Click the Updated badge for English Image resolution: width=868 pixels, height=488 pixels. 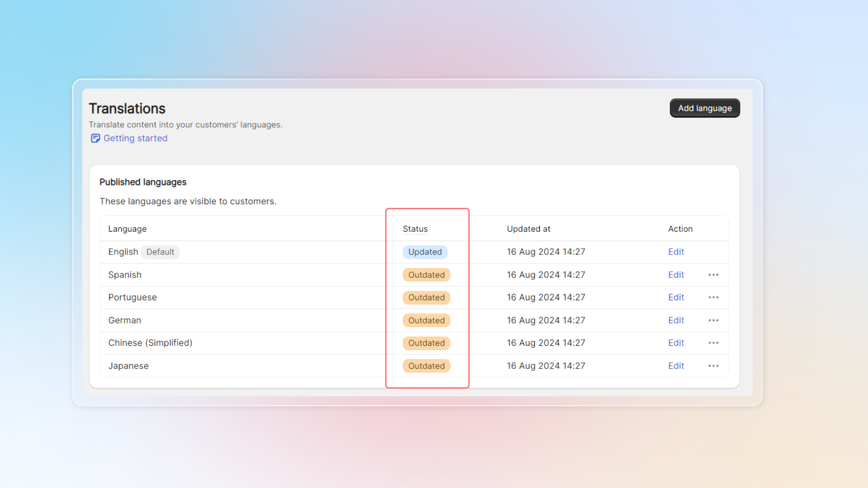pos(425,252)
